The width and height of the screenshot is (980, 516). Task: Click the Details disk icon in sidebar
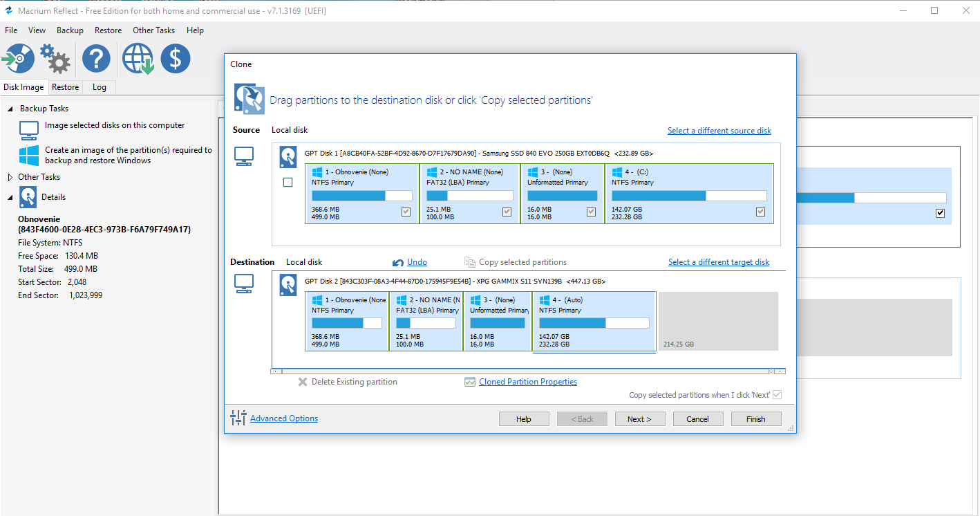[x=28, y=197]
